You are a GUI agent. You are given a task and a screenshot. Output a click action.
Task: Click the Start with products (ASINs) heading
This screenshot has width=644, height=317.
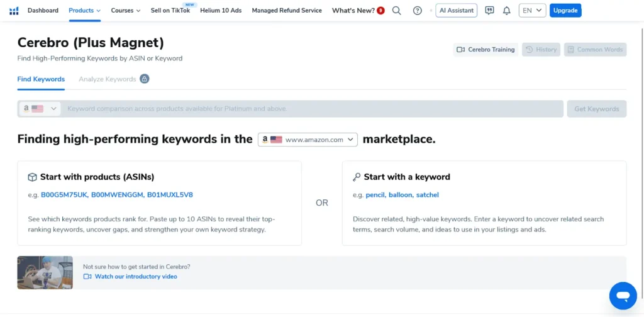tap(97, 177)
